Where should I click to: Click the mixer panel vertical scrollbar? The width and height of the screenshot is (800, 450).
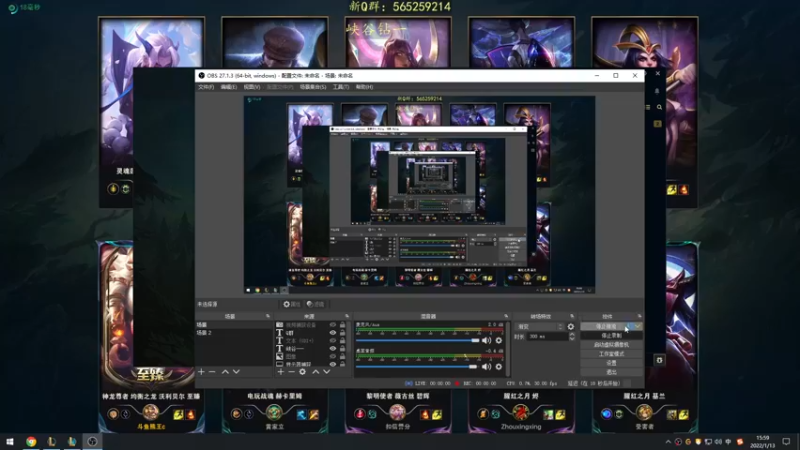pyautogui.click(x=508, y=349)
